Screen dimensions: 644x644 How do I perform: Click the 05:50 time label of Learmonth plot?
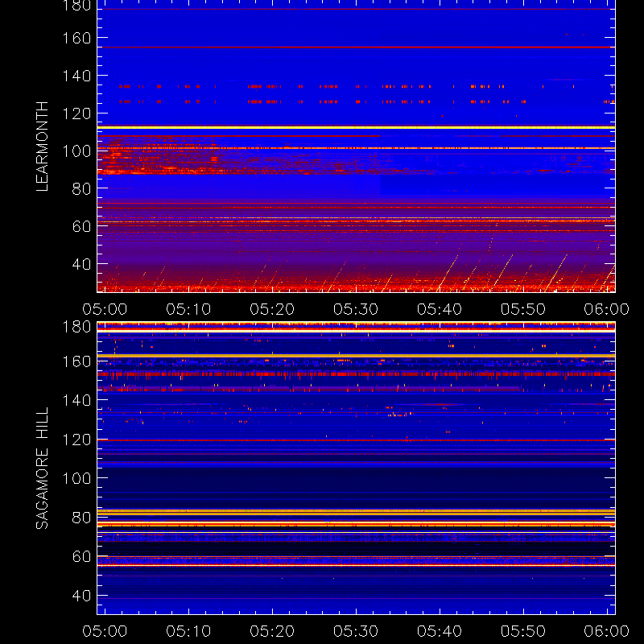coord(522,309)
